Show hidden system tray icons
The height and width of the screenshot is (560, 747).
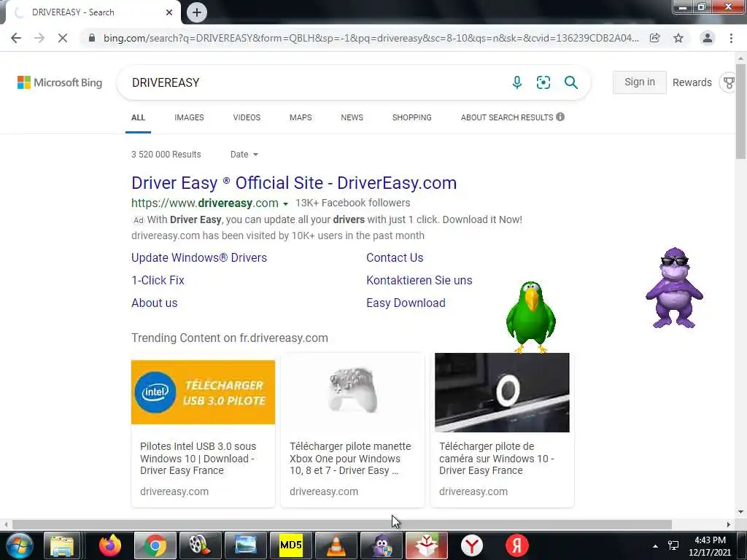click(656, 545)
